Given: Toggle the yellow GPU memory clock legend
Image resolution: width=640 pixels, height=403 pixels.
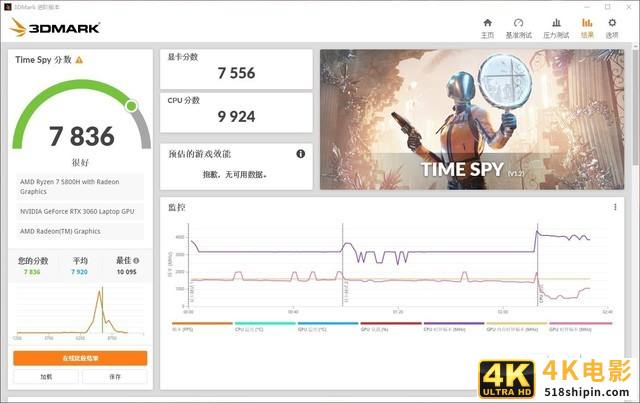Looking at the screenshot, I should click(516, 326).
